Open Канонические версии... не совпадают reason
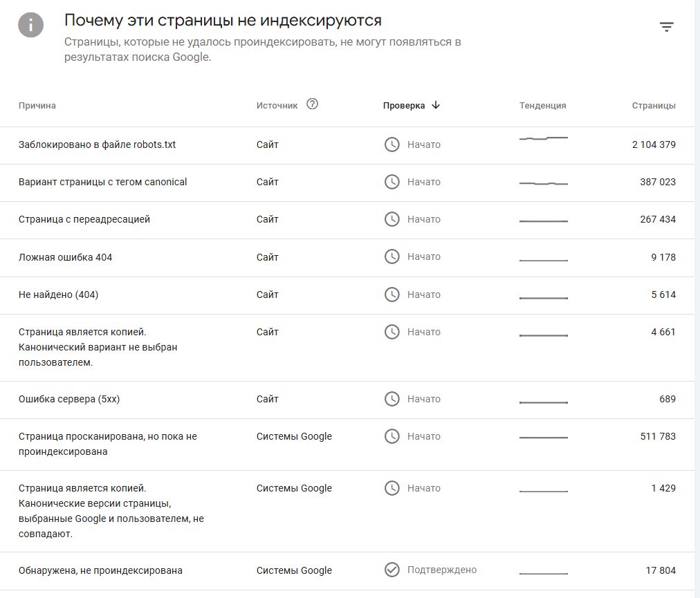This screenshot has height=598, width=700. (111, 511)
